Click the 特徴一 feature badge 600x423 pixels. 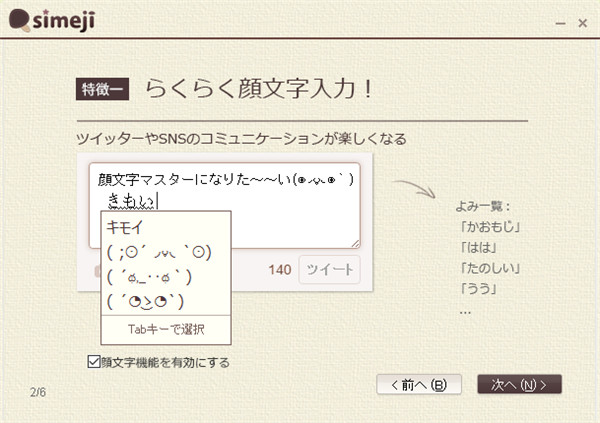pyautogui.click(x=103, y=89)
